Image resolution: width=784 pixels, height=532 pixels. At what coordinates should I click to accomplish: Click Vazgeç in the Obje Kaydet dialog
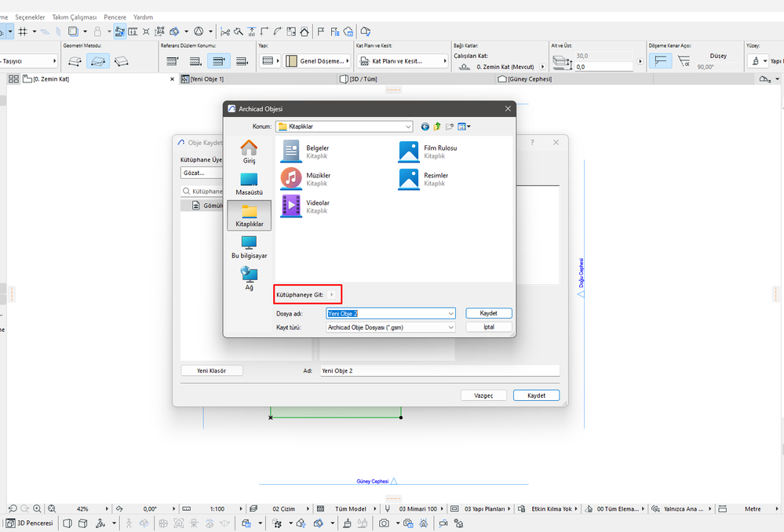pyautogui.click(x=483, y=395)
